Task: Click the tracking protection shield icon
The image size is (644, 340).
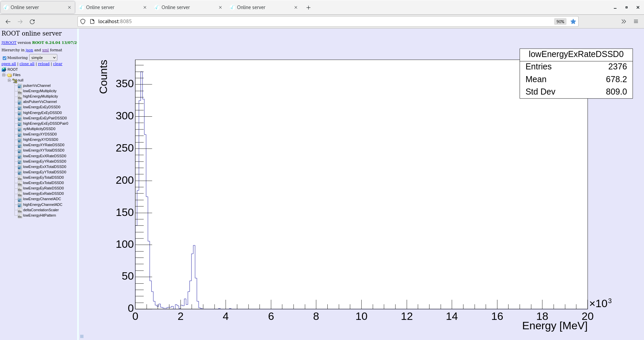Action: click(x=83, y=22)
